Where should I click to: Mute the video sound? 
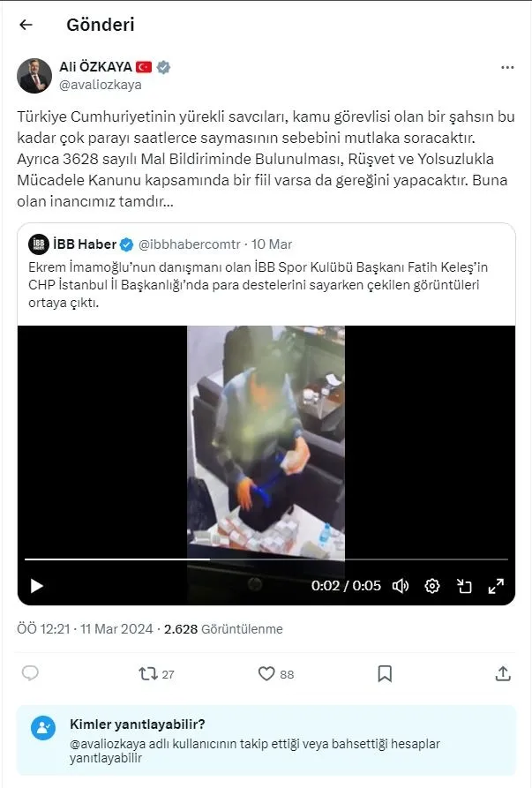(x=401, y=585)
